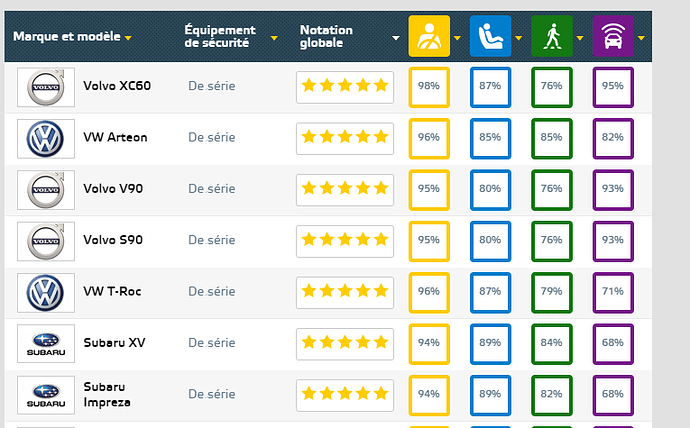Open the Notation globale sort dropdown
Screen dimensions: 690x428
click(x=396, y=38)
